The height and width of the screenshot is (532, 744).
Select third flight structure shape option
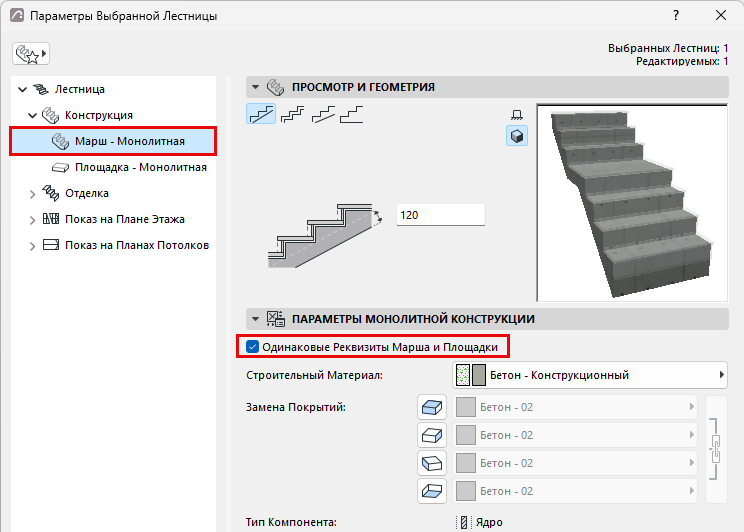(323, 114)
